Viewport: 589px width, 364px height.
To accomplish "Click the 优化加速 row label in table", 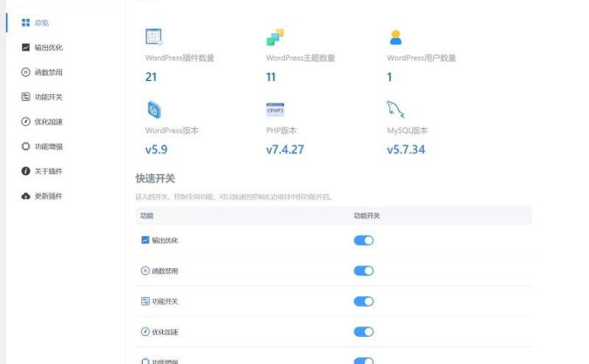I will point(165,332).
